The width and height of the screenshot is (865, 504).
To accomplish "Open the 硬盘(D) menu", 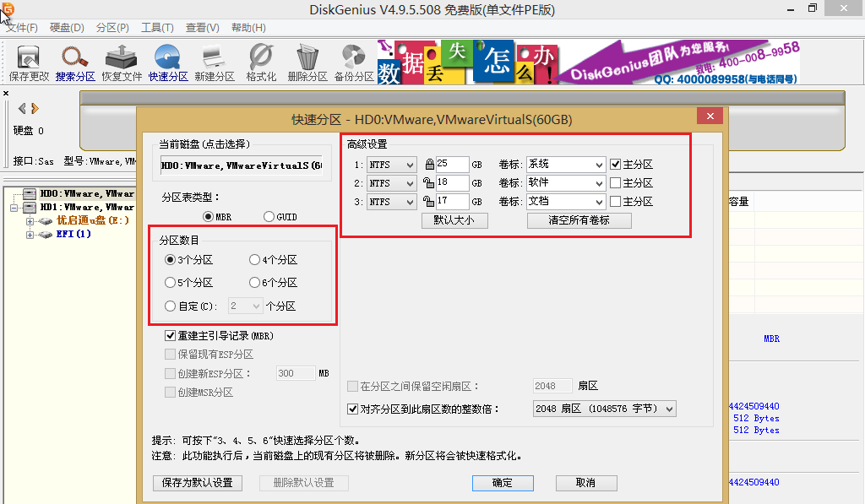I will [67, 28].
